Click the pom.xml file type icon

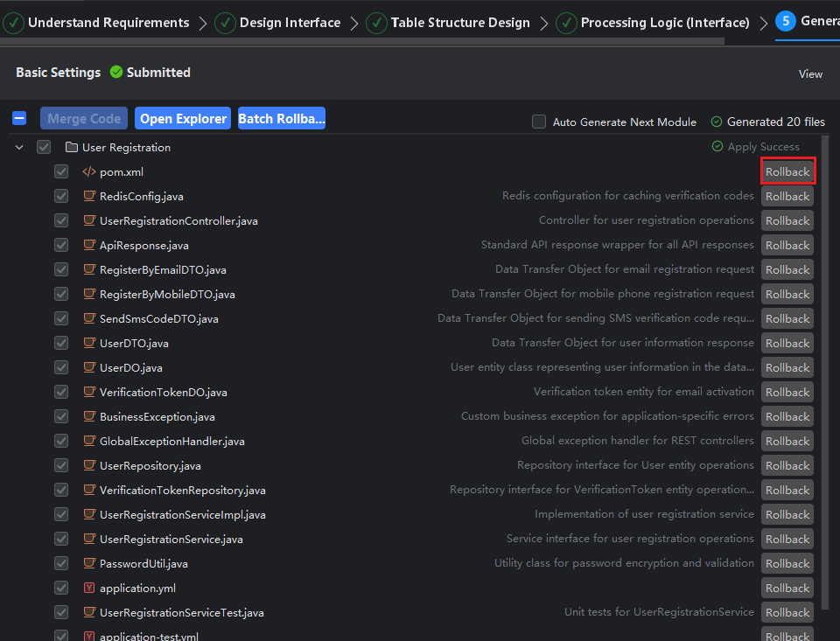point(88,172)
